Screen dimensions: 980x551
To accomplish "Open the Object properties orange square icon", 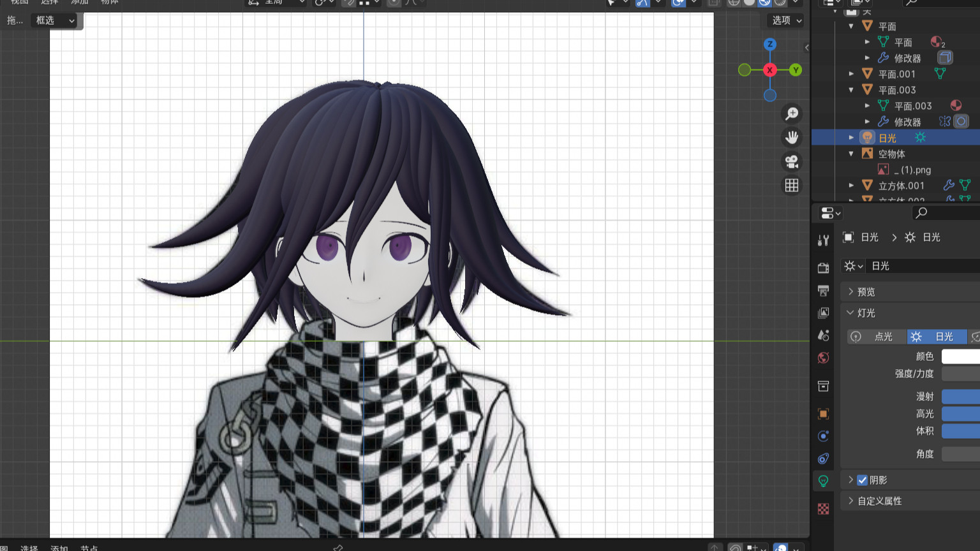I will coord(823,414).
